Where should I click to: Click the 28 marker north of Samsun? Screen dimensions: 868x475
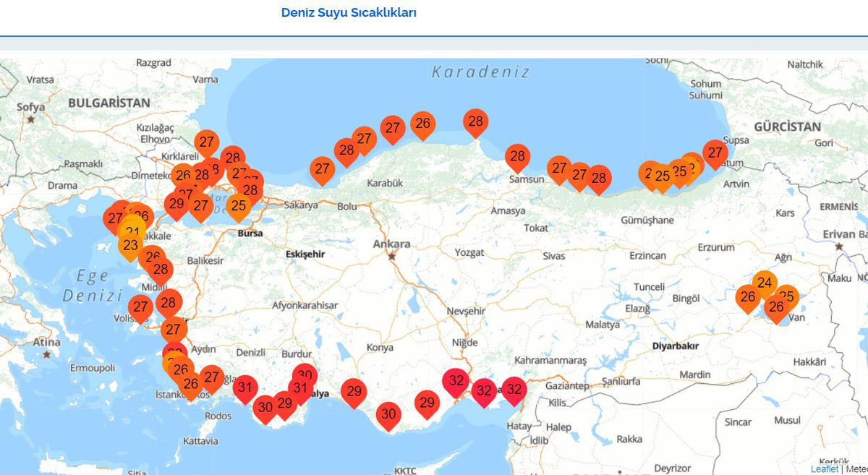[x=517, y=157]
